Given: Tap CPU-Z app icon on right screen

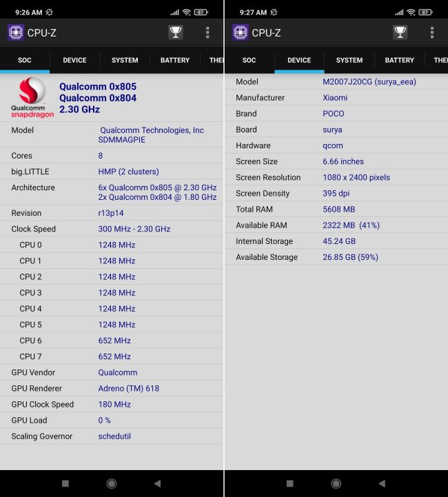Looking at the screenshot, I should point(240,32).
